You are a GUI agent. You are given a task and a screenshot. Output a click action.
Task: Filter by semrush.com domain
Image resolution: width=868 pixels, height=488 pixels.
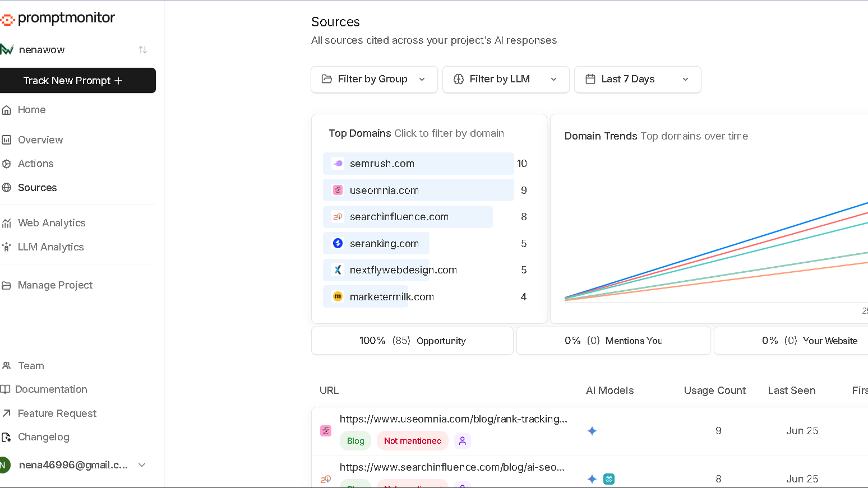pos(418,164)
